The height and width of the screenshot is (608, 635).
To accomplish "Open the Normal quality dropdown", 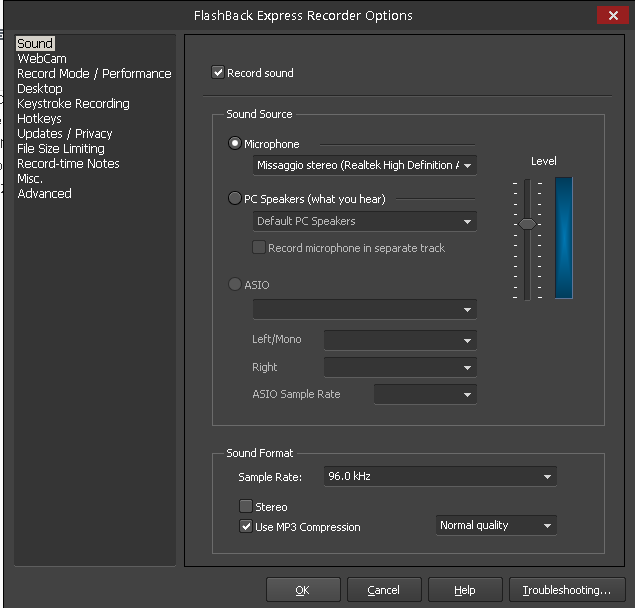I will coord(496,525).
